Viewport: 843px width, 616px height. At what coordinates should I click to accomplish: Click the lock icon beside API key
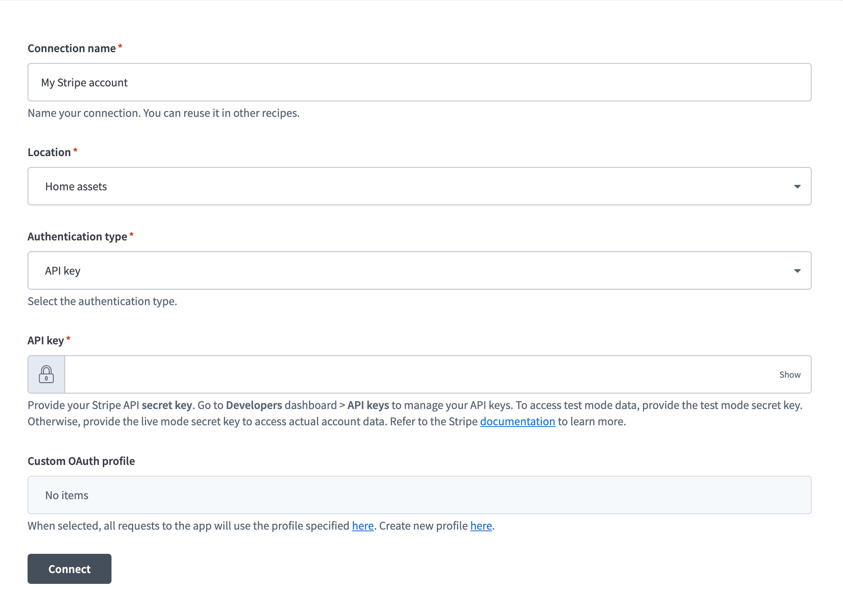[46, 374]
